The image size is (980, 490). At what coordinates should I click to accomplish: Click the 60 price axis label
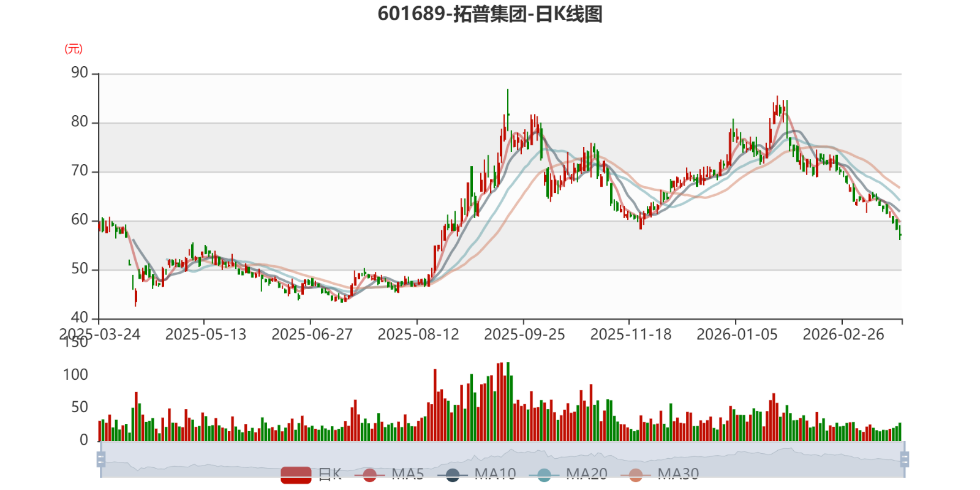(80, 220)
